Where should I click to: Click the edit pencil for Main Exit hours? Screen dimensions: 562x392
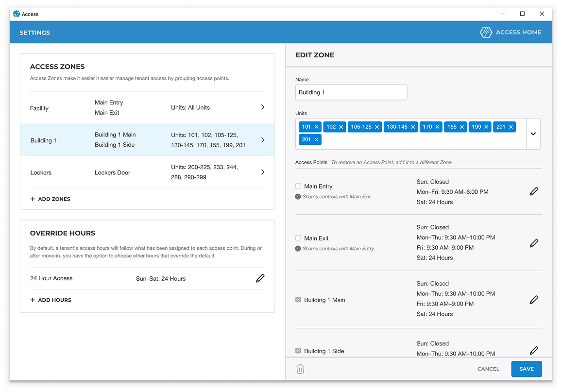pyautogui.click(x=534, y=243)
